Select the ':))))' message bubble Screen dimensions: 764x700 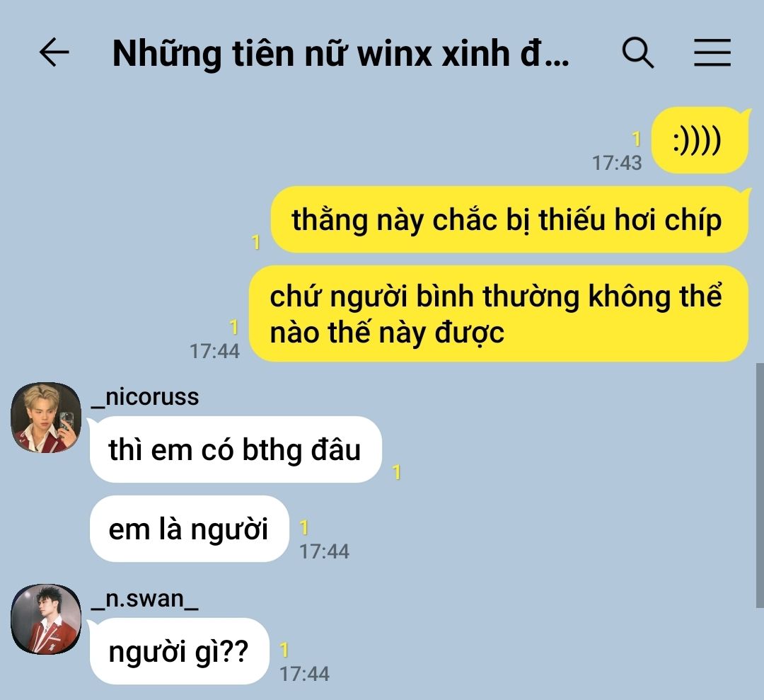point(700,140)
